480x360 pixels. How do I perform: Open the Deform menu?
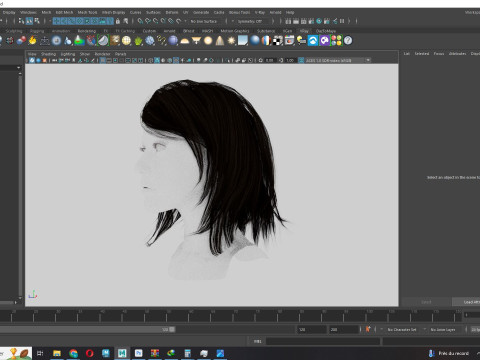[172, 12]
